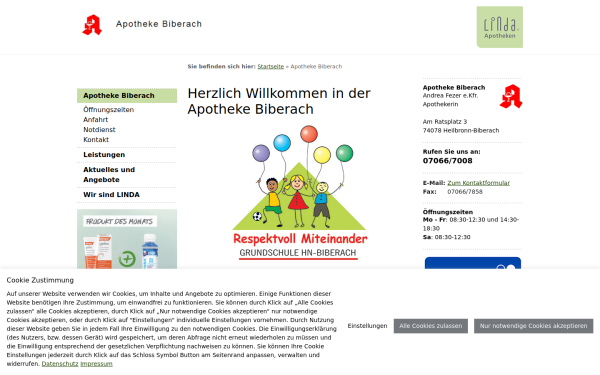Open the Notdienst sidebar entry

(99, 130)
